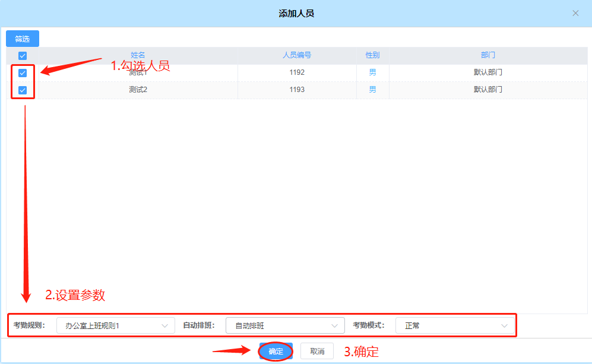Image resolution: width=592 pixels, height=364 pixels.
Task: Close the 添加人员 dialog with X
Action: [x=575, y=13]
